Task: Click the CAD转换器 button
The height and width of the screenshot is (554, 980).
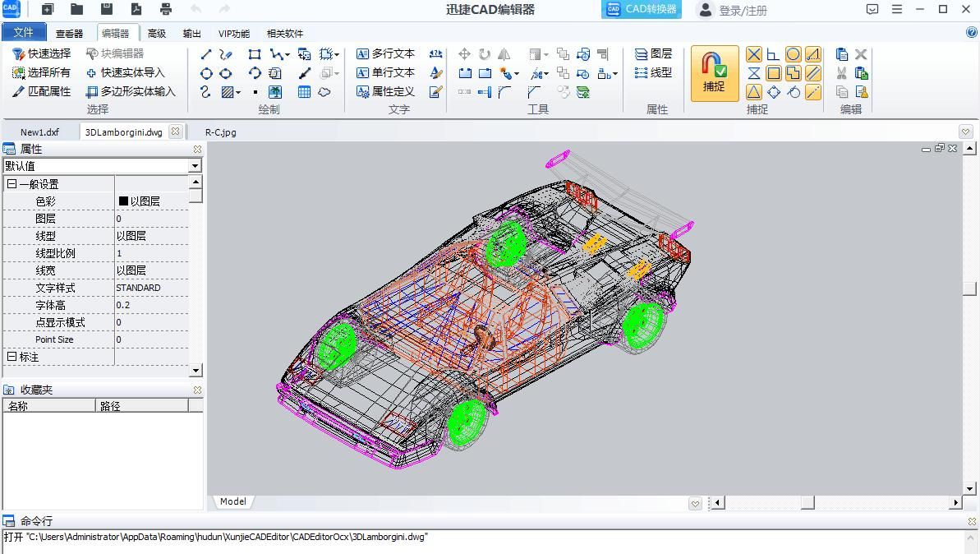Action: tap(642, 10)
